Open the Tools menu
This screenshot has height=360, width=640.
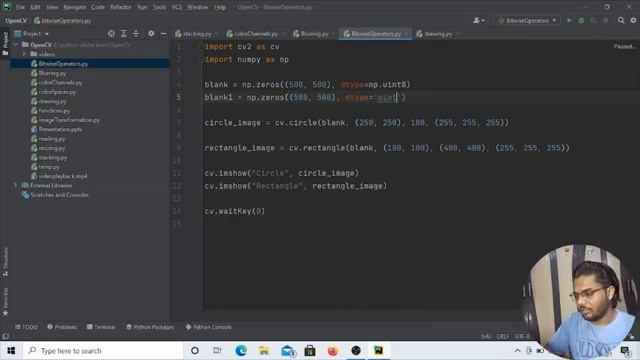click(x=159, y=7)
